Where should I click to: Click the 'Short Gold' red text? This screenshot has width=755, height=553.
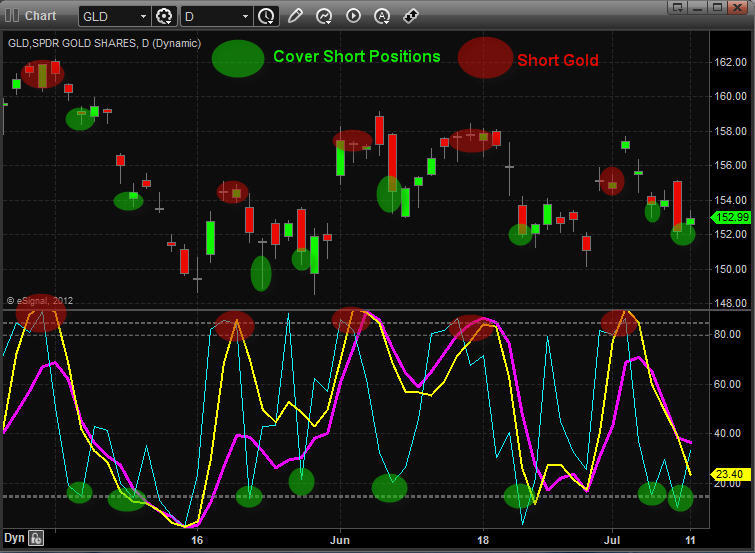557,60
